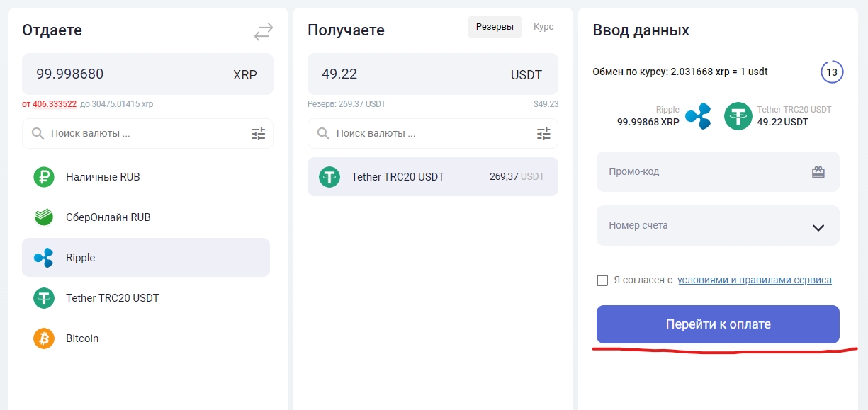Click the gift icon in promo code field
The height and width of the screenshot is (410, 868).
click(818, 172)
